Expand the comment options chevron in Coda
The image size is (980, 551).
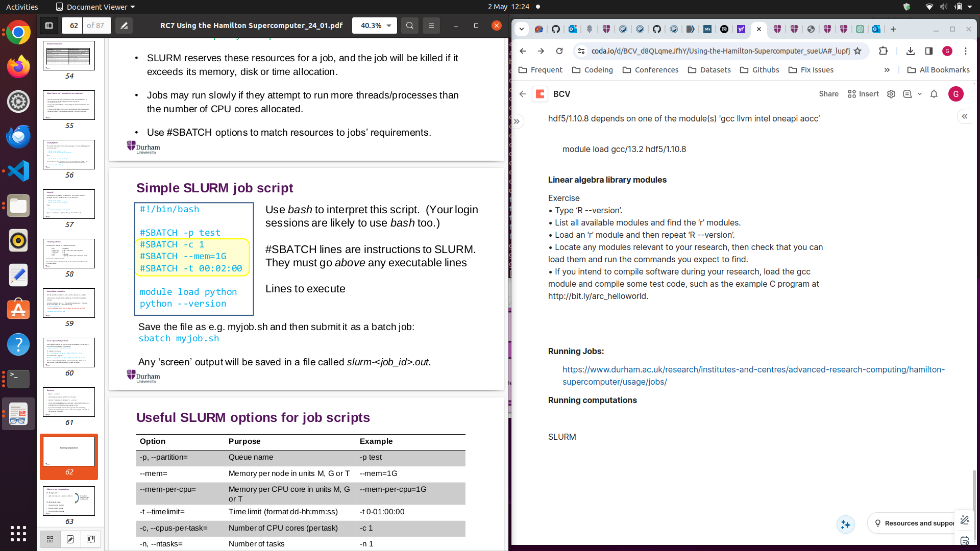pos(920,94)
